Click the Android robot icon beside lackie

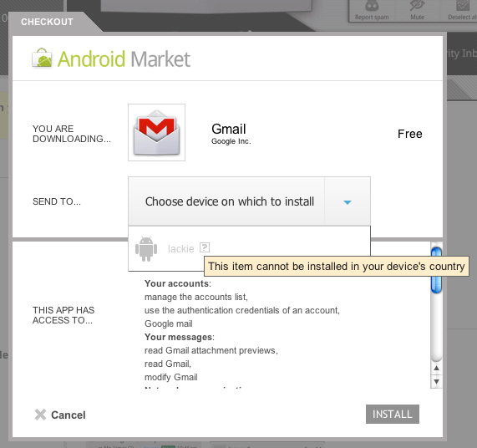click(146, 248)
